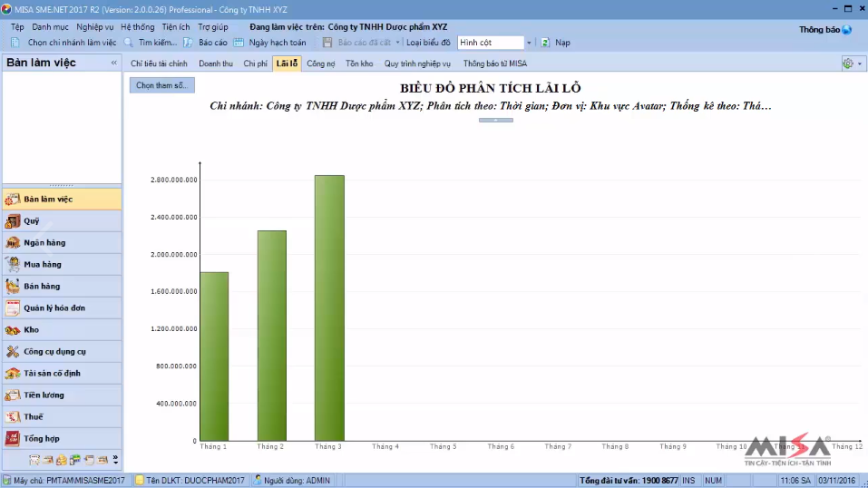Click the Quỹ cash fund icon
This screenshot has height=488, width=868.
click(12, 221)
